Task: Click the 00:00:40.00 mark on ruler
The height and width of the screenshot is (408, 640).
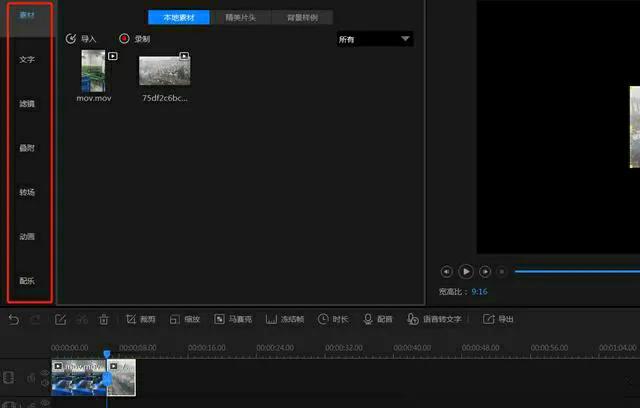Action: 412,348
